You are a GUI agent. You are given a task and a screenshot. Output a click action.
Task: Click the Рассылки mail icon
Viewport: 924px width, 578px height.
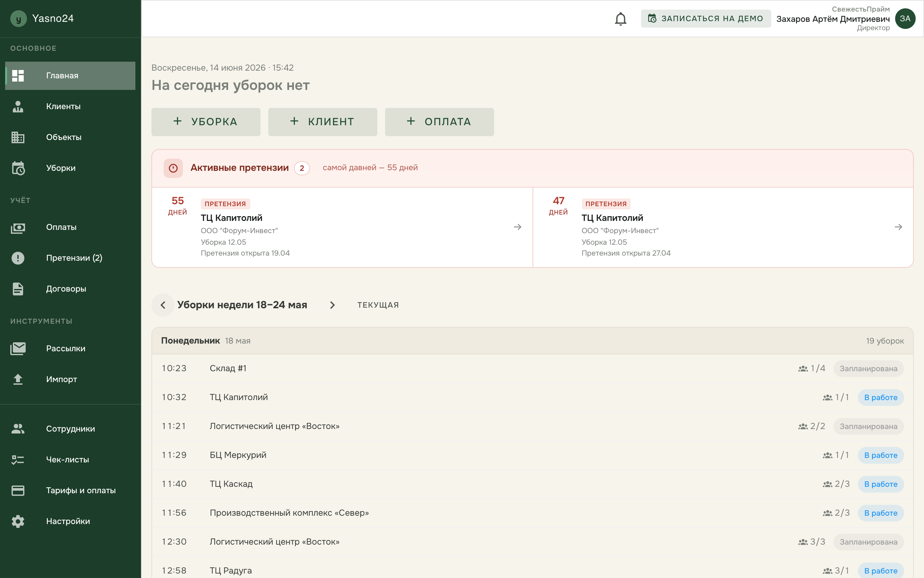click(x=18, y=348)
